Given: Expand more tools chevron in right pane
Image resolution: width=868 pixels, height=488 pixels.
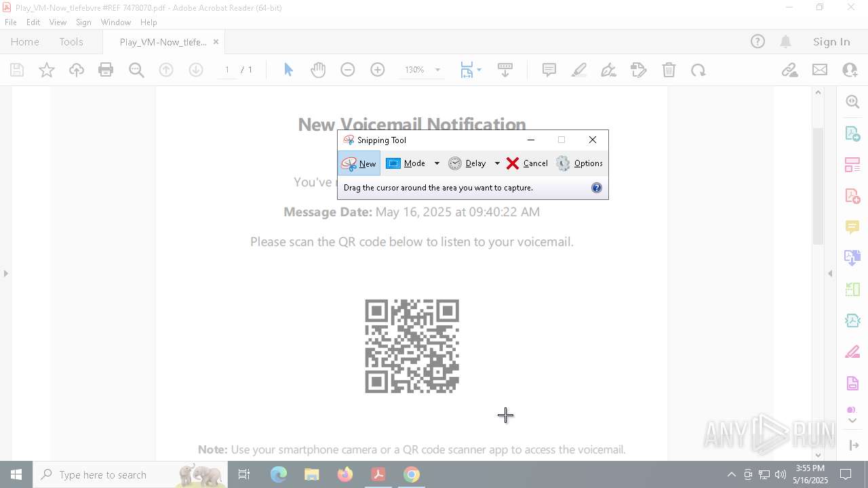Looking at the screenshot, I should tap(852, 420).
